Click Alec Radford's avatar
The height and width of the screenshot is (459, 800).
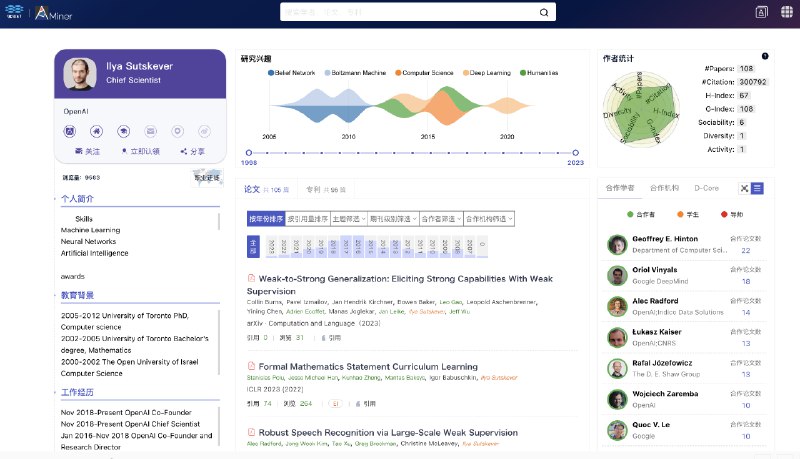point(617,307)
